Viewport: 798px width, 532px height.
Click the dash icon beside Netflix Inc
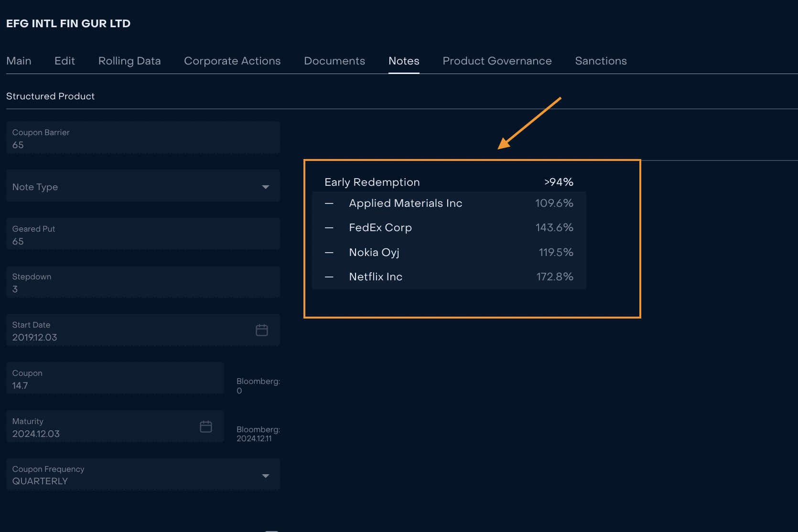(x=329, y=277)
